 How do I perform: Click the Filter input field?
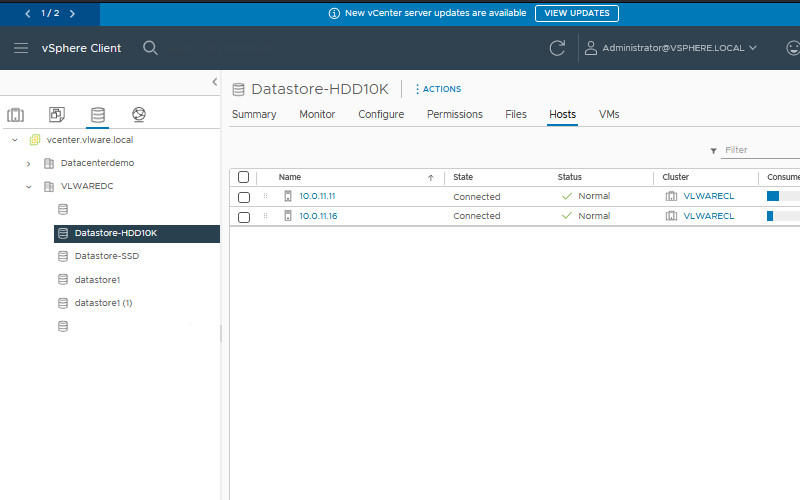point(760,150)
